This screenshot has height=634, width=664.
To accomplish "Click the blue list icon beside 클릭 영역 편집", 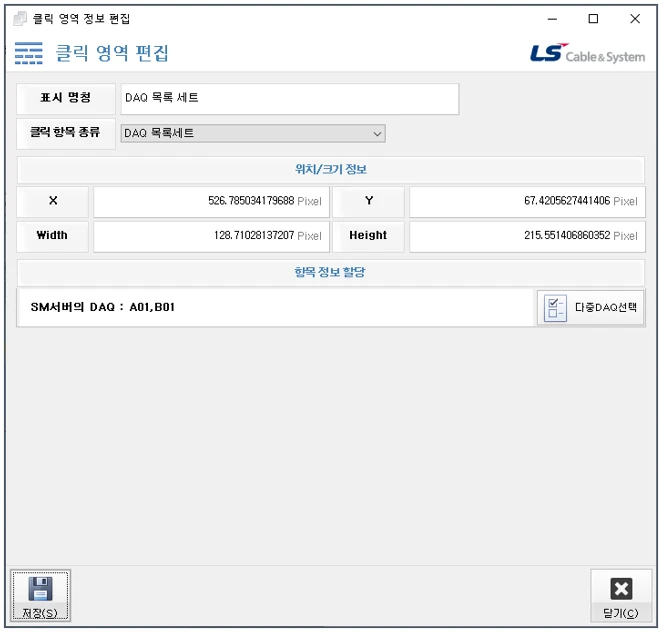I will (28, 53).
